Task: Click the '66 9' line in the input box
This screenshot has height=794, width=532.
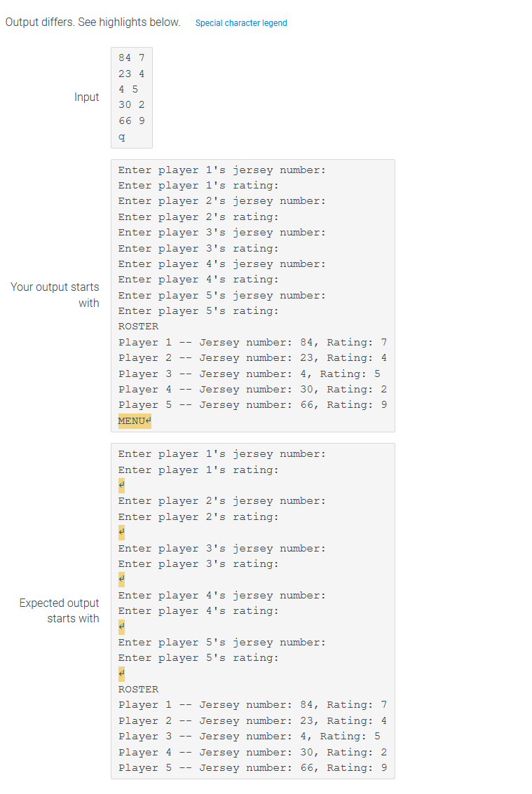Action: tap(131, 121)
